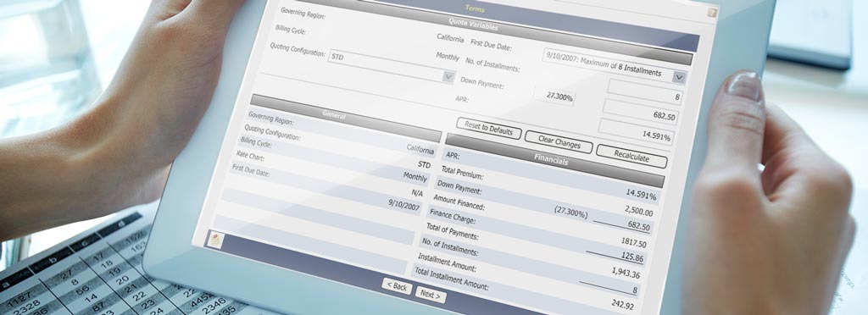868x315 pixels.
Task: Click the Clear Changes button
Action: pos(559,142)
